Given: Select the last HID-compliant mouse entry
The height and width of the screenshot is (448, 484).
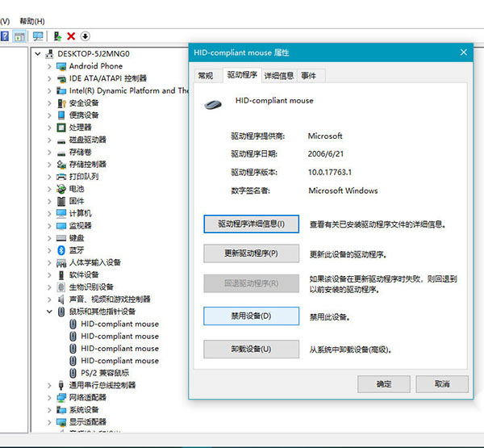Looking at the screenshot, I should point(119,361).
